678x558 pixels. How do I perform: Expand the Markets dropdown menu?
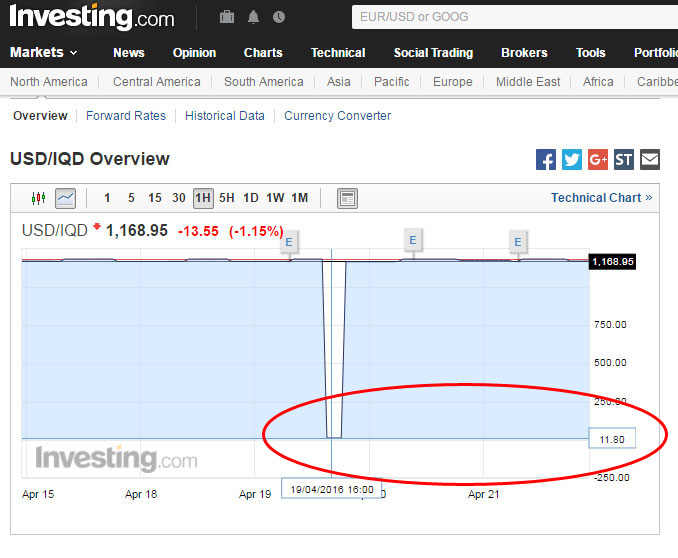coord(44,52)
